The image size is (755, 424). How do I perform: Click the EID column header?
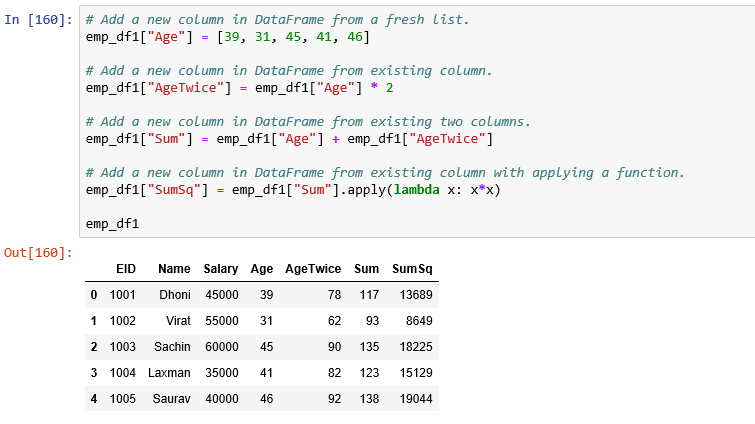(126, 269)
